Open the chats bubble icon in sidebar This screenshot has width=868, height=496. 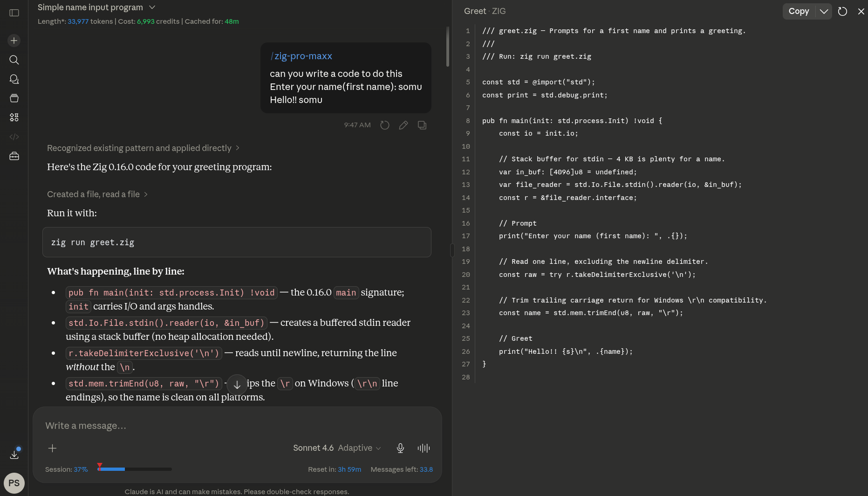pos(14,79)
